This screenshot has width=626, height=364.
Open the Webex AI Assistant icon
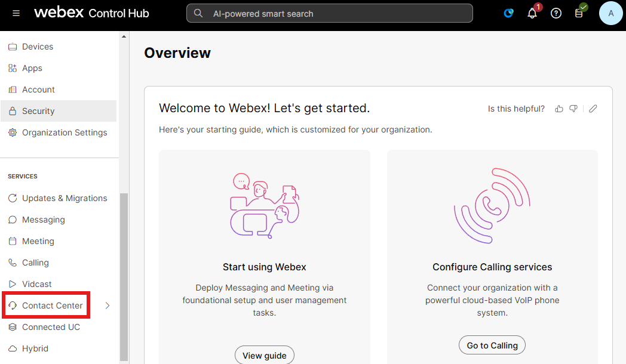click(x=509, y=13)
